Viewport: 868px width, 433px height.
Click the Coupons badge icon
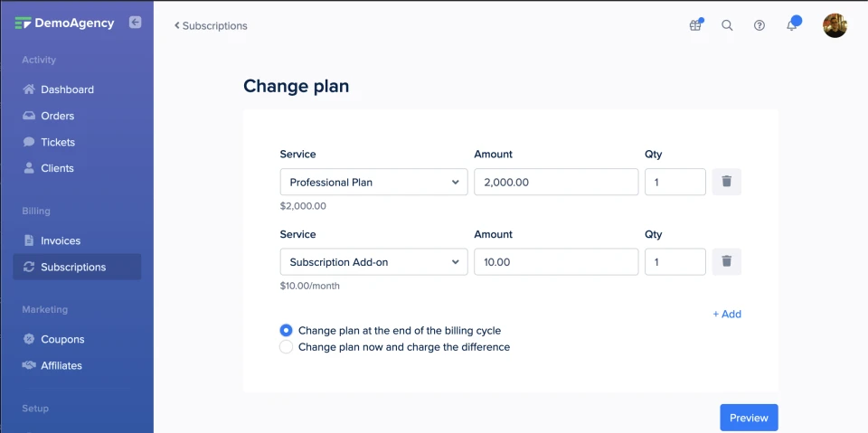pyautogui.click(x=29, y=339)
